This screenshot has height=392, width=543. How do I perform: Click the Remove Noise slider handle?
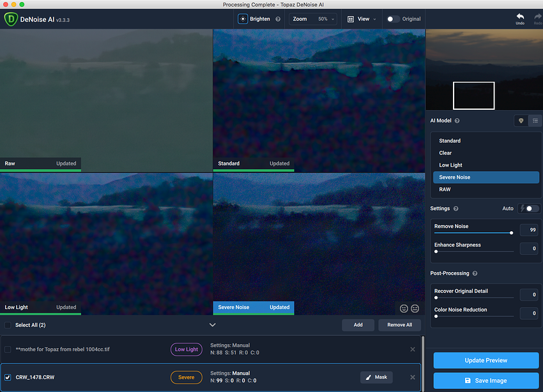(x=511, y=233)
